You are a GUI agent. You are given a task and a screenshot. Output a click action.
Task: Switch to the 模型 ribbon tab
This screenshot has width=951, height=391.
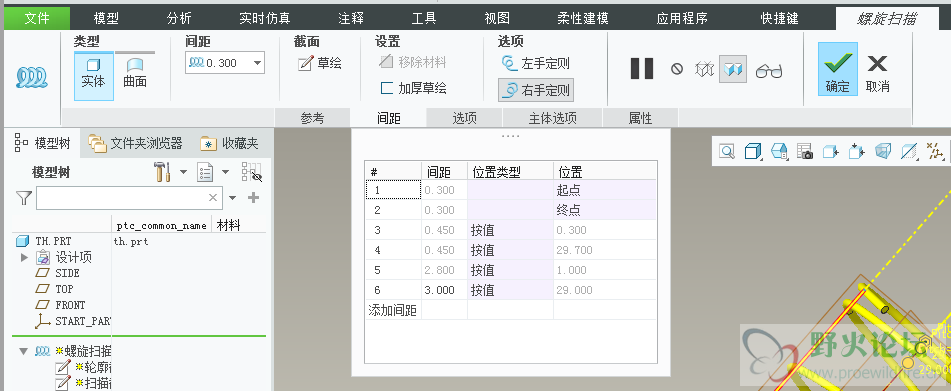point(107,18)
